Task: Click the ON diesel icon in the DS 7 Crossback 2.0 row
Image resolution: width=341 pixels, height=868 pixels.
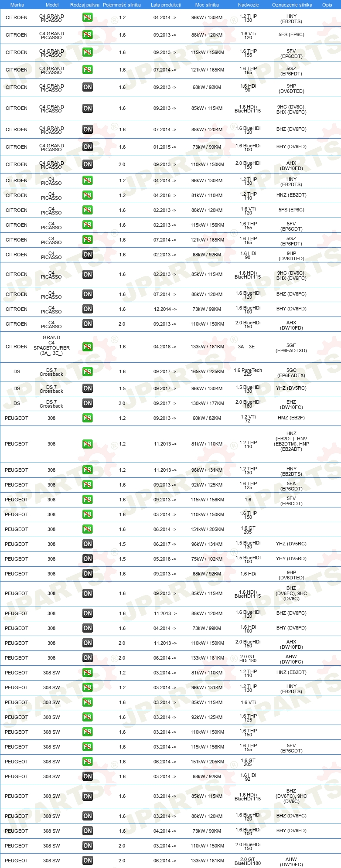Action: 88,403
